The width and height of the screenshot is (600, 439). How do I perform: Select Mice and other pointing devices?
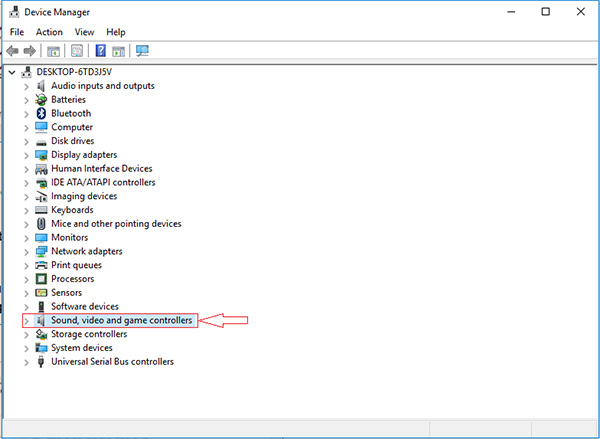point(116,224)
